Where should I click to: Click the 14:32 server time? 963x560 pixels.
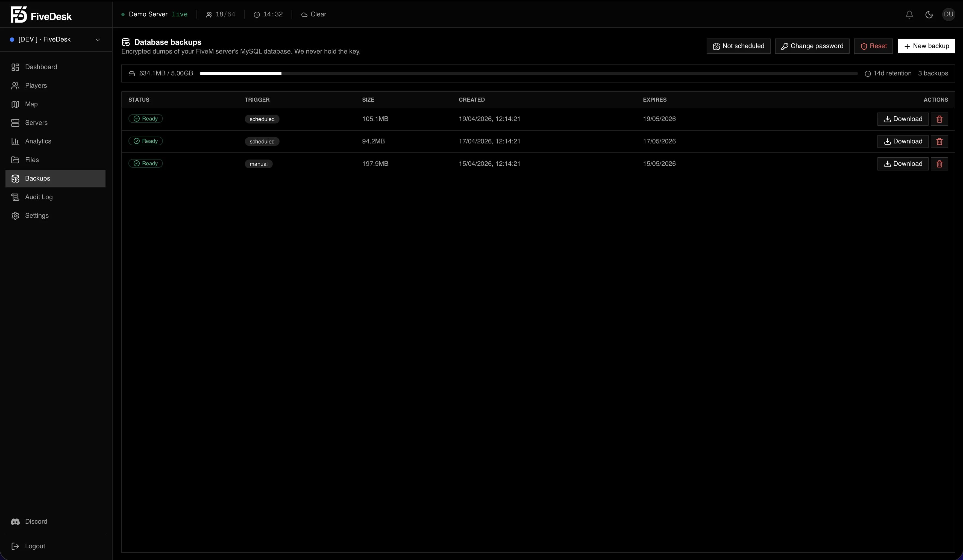pos(268,14)
